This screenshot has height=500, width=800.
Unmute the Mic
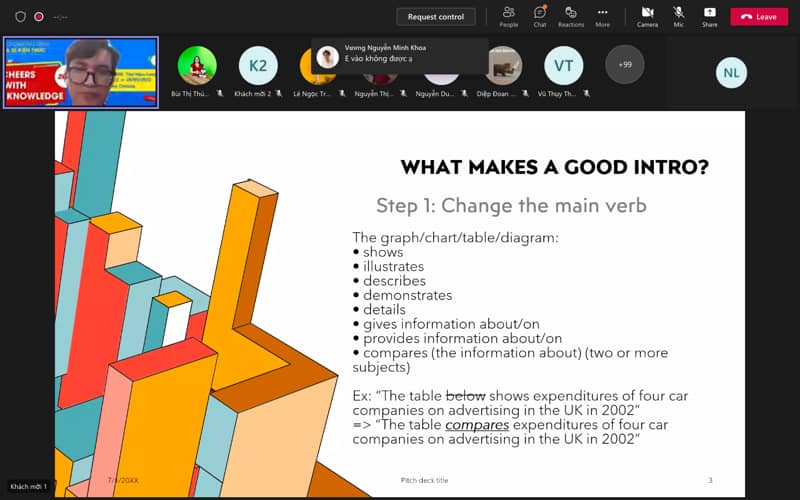coord(678,15)
